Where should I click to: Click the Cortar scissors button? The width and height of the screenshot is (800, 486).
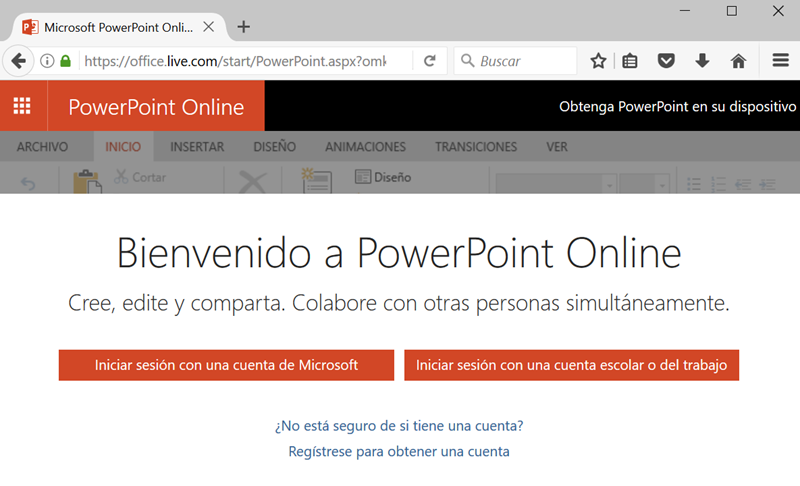click(140, 177)
